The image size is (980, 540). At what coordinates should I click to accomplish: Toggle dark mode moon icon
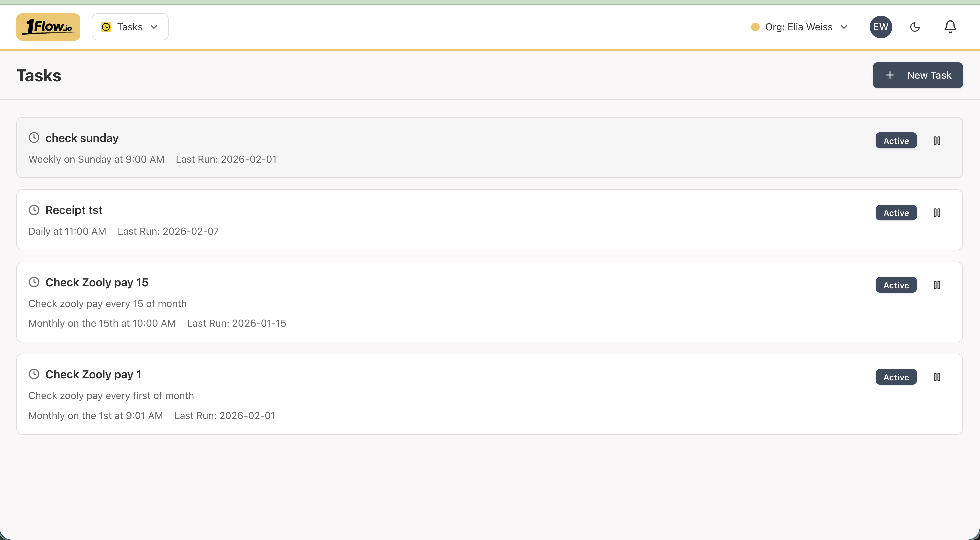pos(915,27)
